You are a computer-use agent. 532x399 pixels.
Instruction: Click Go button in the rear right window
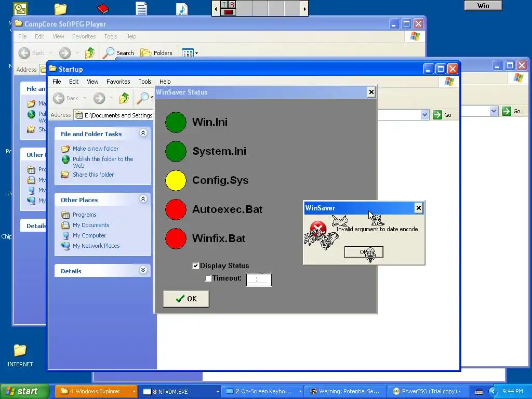512,111
